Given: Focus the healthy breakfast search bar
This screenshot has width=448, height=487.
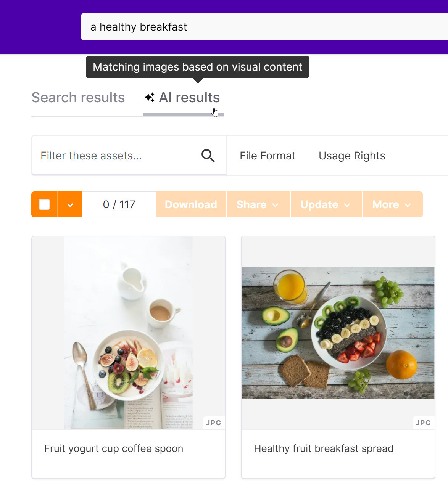Looking at the screenshot, I should point(264,27).
